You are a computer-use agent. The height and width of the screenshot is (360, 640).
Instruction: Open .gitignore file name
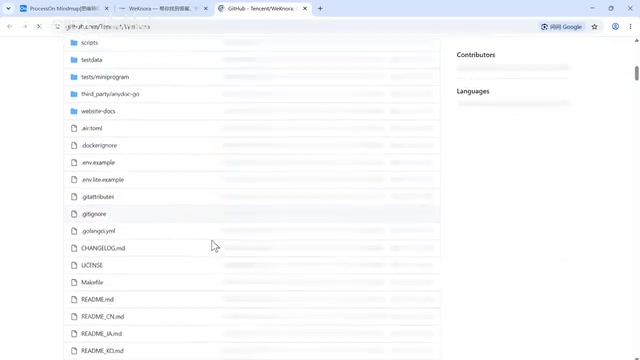(x=93, y=214)
